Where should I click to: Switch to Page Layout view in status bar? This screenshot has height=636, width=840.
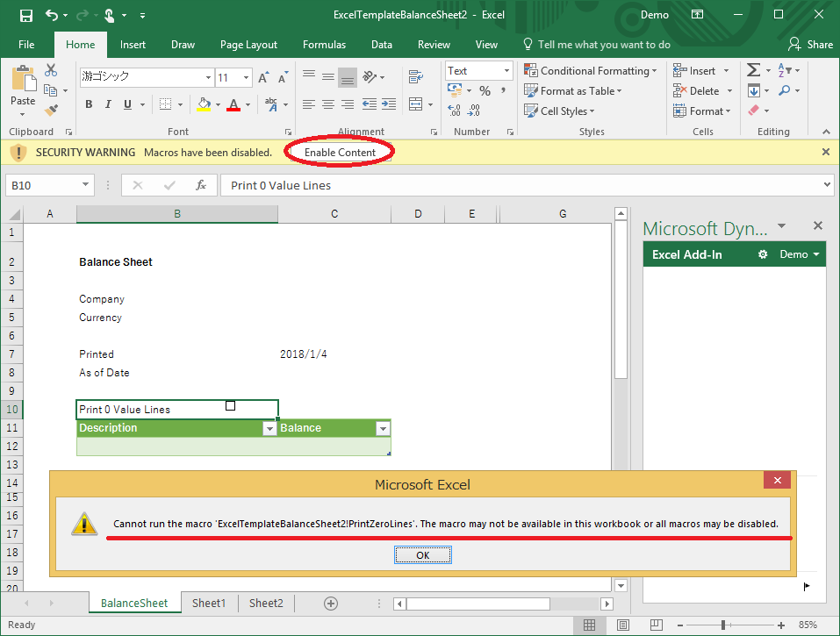pyautogui.click(x=622, y=625)
